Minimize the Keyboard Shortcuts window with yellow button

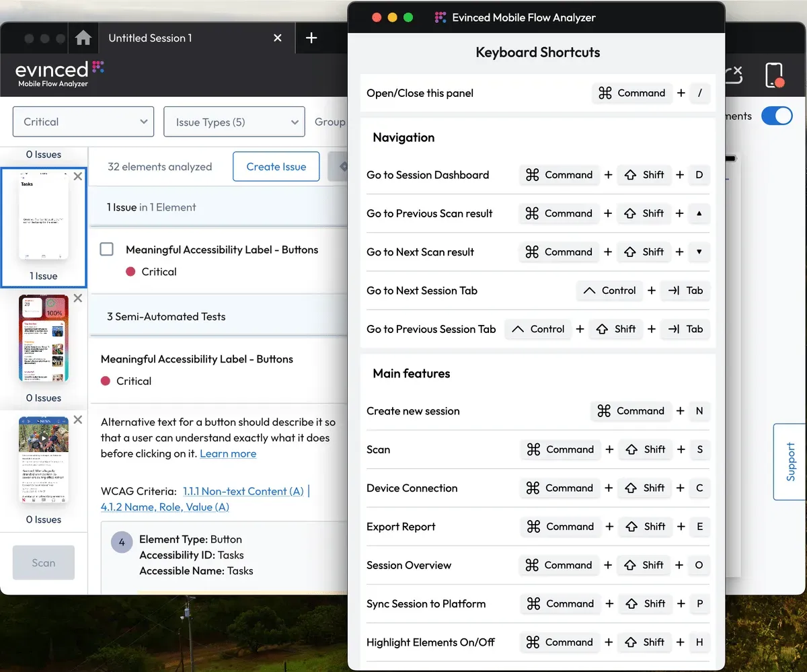[x=393, y=17]
